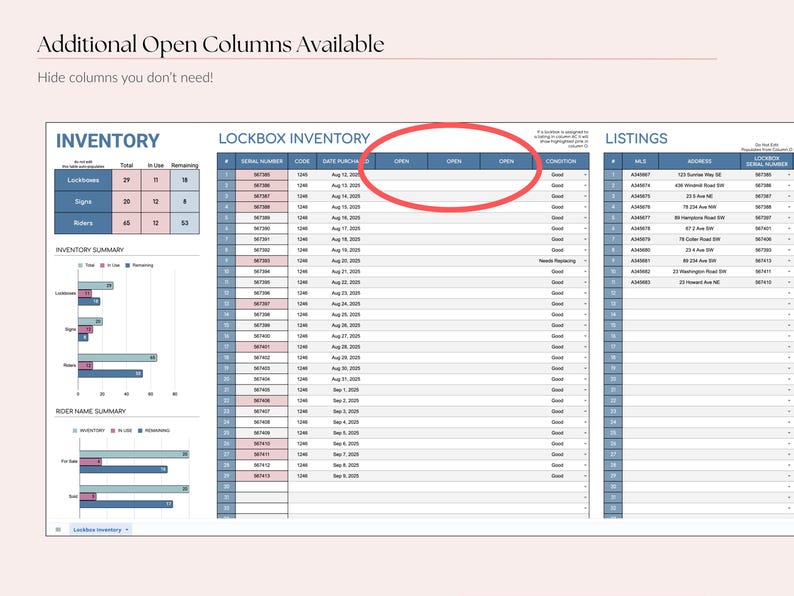Screen dimensions: 794x596
Task: Select Riders remaining cell showing 53
Action: pos(185,223)
